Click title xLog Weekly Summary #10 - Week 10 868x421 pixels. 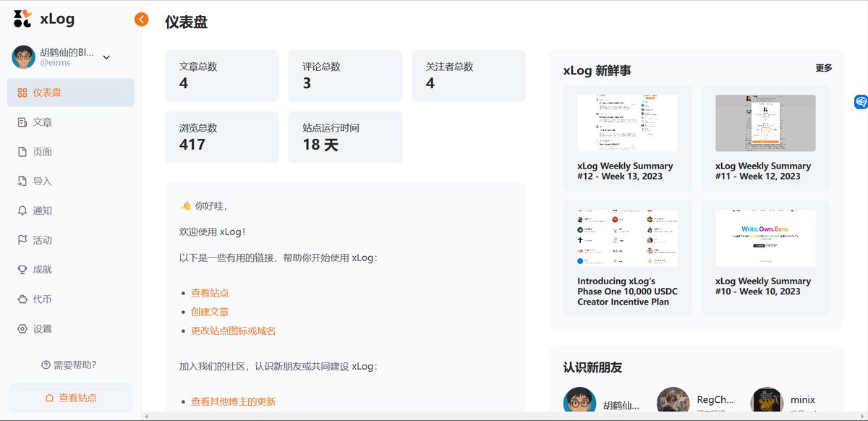click(763, 286)
